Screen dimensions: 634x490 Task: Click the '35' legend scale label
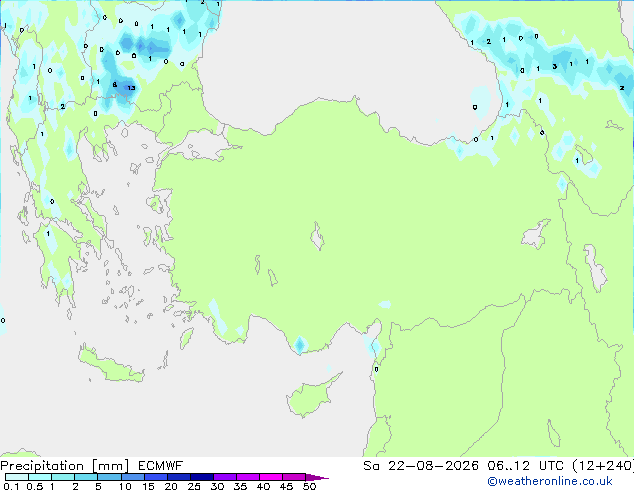pos(240,486)
